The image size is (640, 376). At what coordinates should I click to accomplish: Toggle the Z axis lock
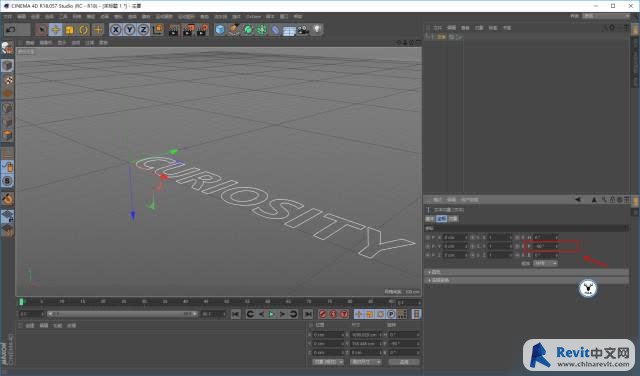pyautogui.click(x=143, y=29)
